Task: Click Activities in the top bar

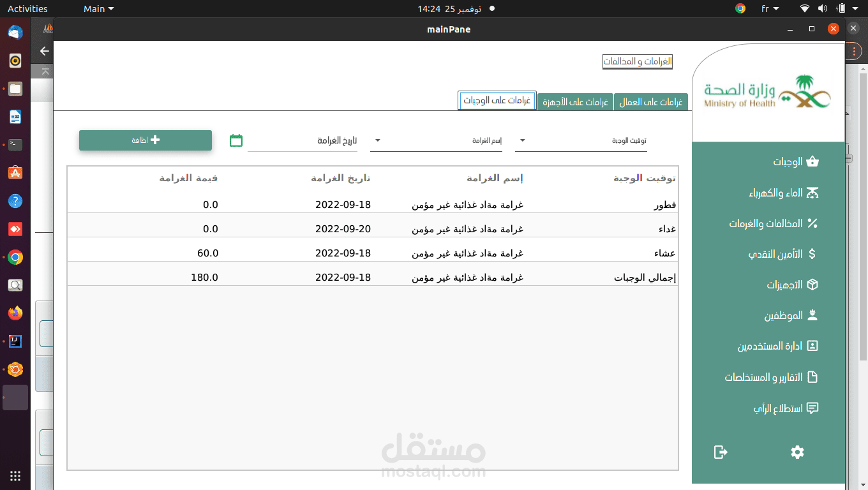Action: click(27, 8)
